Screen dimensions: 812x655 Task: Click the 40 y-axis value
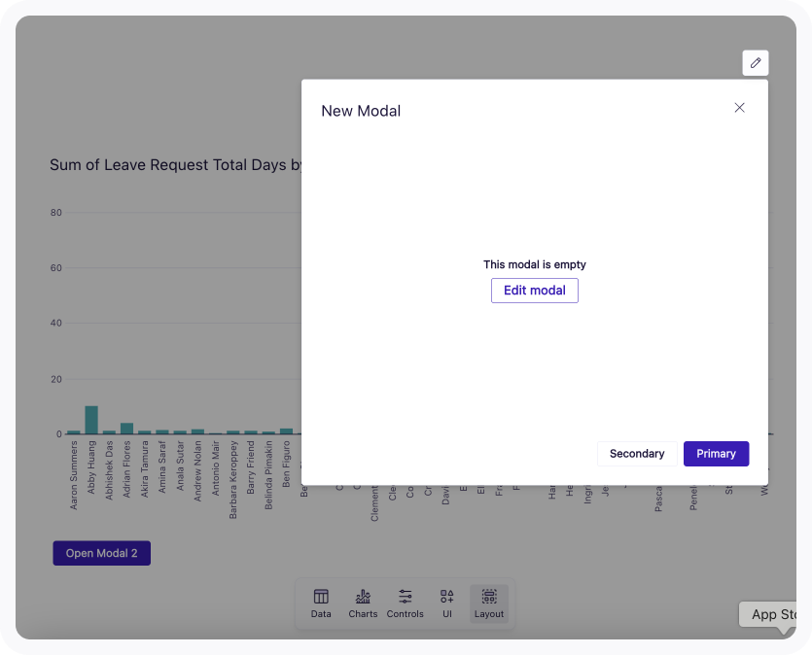click(x=56, y=323)
